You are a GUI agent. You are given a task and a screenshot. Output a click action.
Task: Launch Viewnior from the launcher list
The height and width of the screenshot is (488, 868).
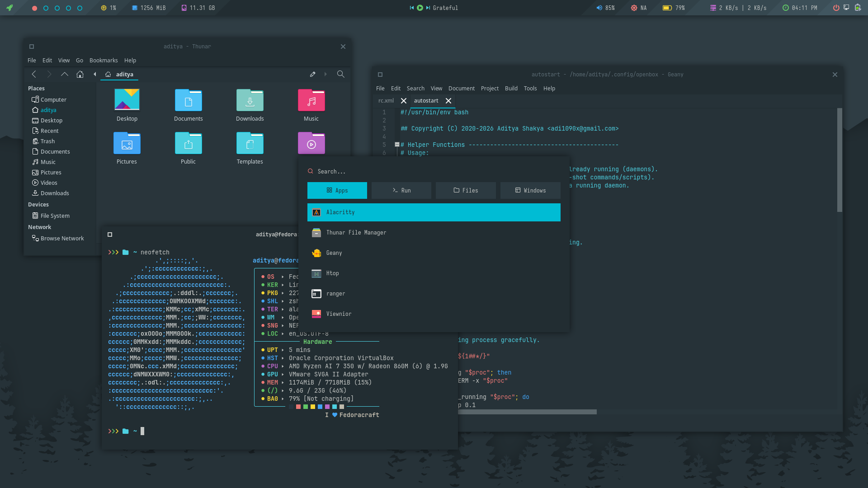click(x=434, y=314)
